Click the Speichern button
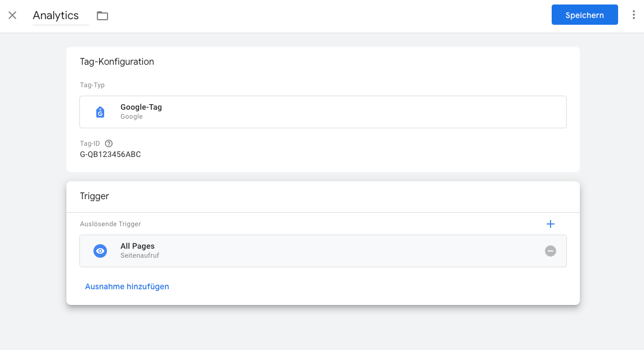The height and width of the screenshot is (350, 644). click(584, 15)
